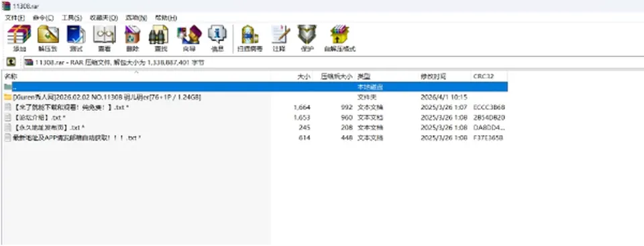Screen dimensions: 644x246
Task: Open the Comment (注释) notepad tool
Action: point(280,38)
